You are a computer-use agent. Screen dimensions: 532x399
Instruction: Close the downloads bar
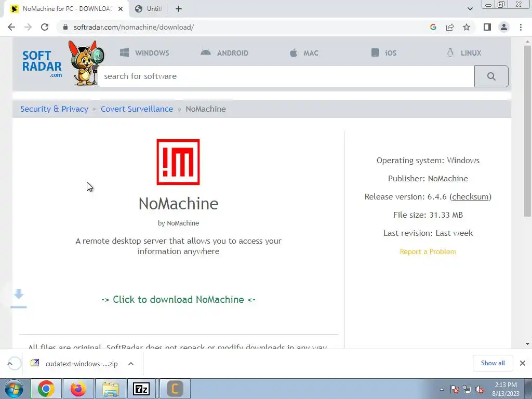coord(523,363)
